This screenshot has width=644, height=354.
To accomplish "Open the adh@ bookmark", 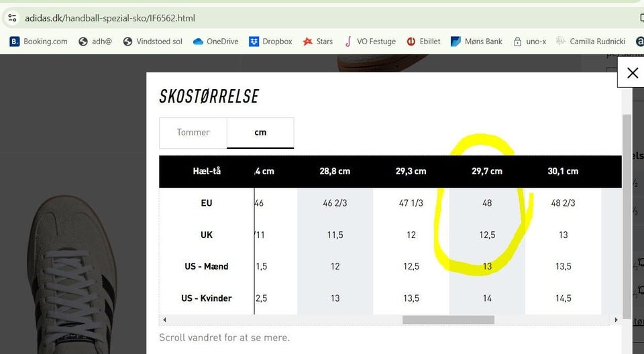I will pos(95,42).
